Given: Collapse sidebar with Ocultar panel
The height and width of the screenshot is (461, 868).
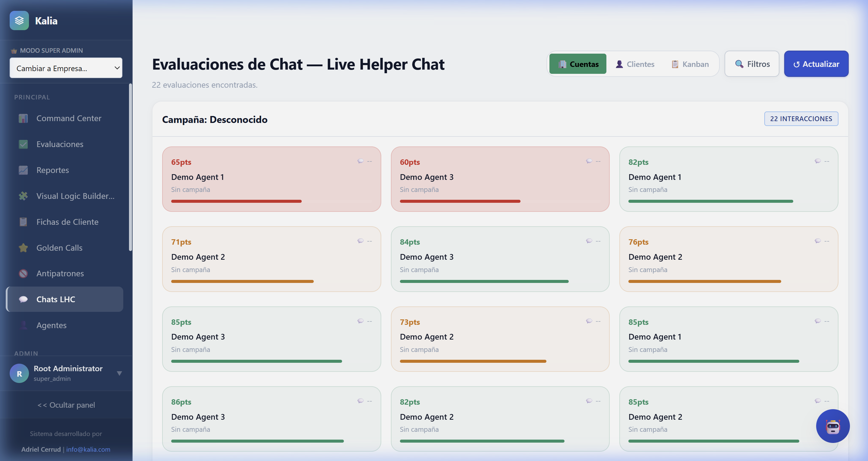Looking at the screenshot, I should point(66,405).
